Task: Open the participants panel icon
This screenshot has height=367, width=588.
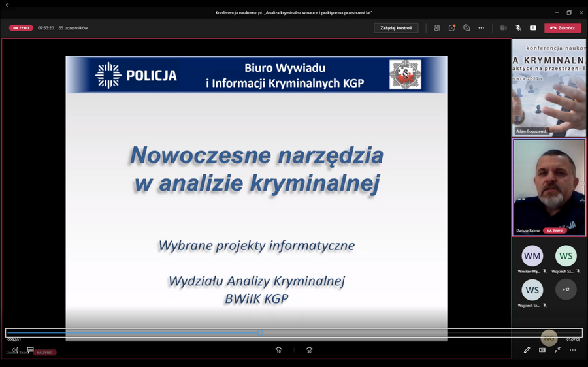Action: [436, 28]
